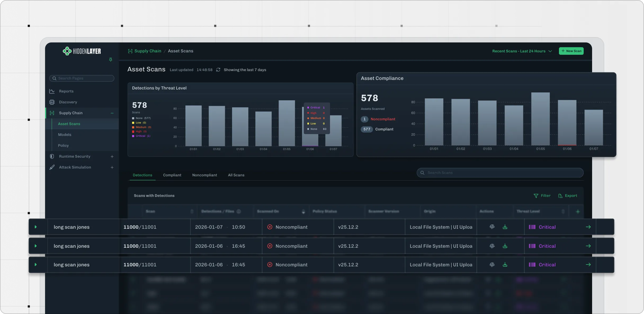Click the green plus add-column icon
Image resolution: width=644 pixels, height=314 pixels.
[x=578, y=212]
